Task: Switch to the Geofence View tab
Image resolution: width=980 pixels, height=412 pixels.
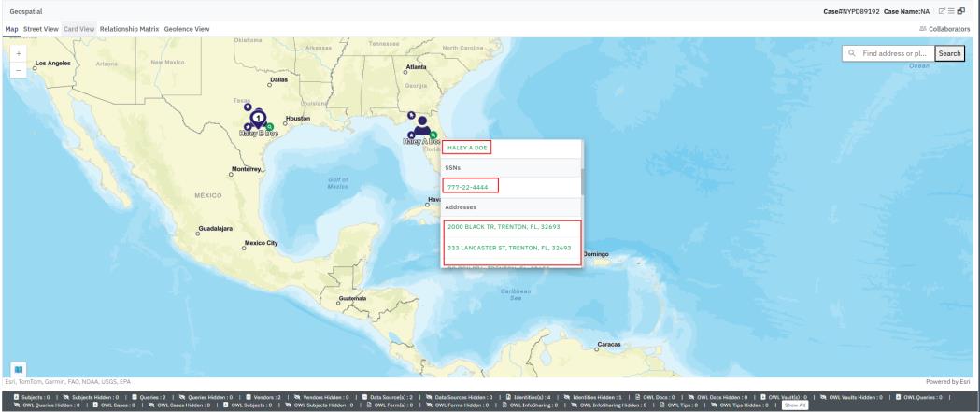Action: pos(187,29)
